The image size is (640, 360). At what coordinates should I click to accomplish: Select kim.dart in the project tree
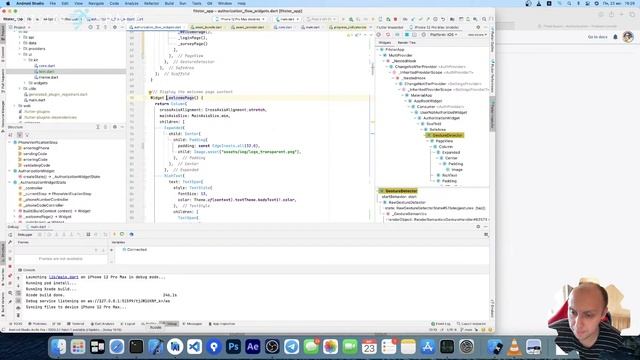(x=47, y=71)
